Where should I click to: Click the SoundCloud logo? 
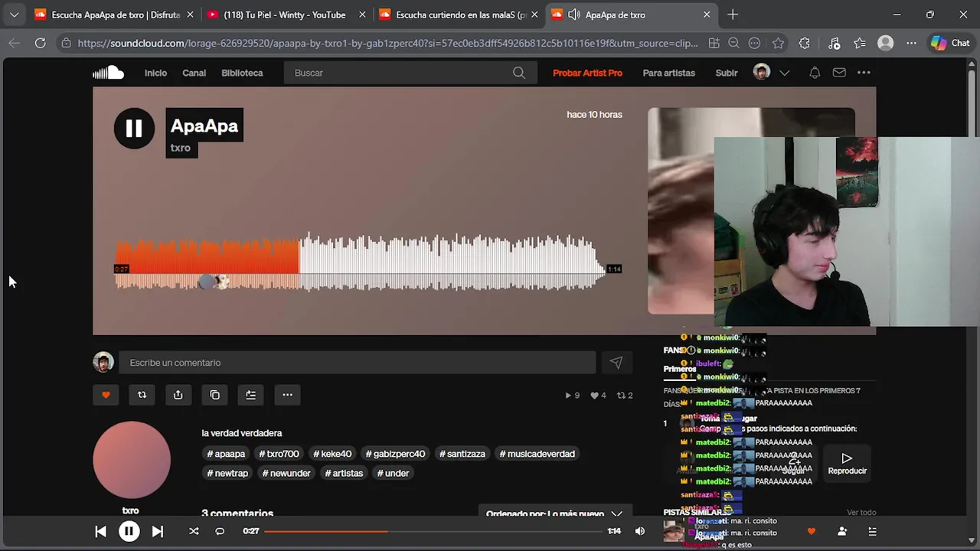[x=108, y=73]
